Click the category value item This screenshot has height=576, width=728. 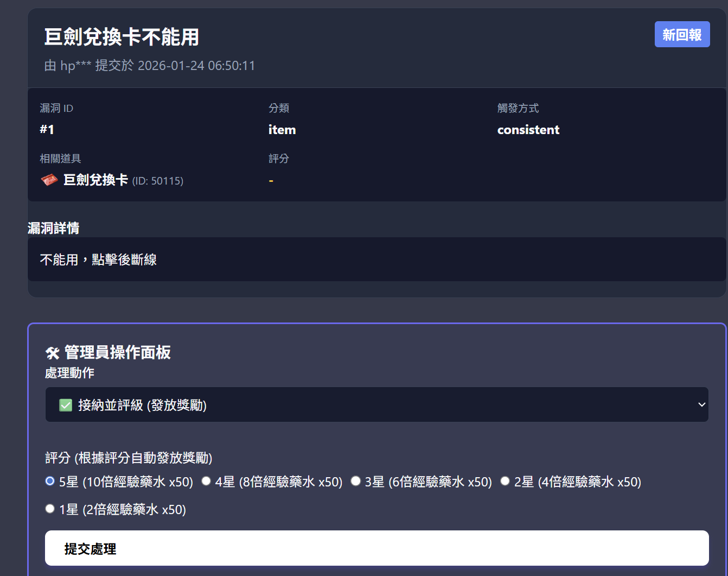282,130
